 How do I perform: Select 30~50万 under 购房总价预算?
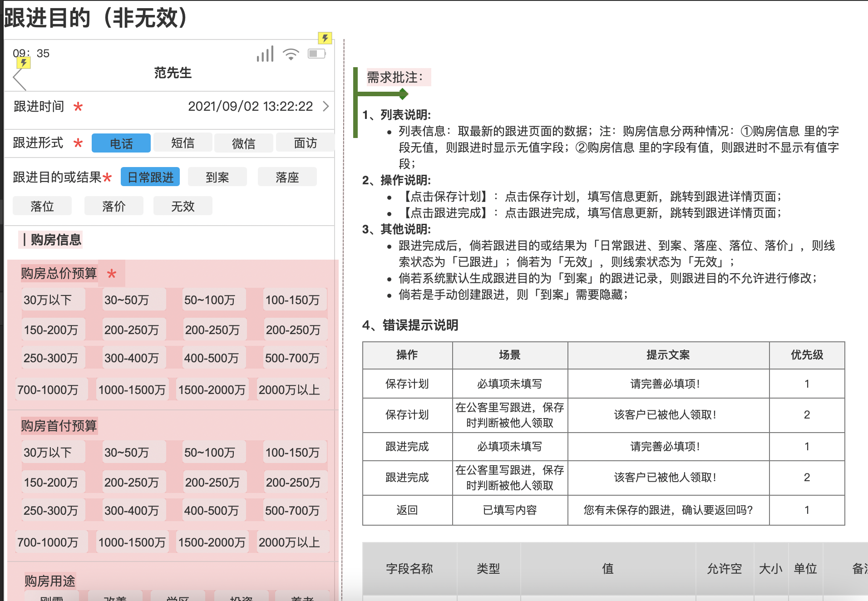[134, 300]
